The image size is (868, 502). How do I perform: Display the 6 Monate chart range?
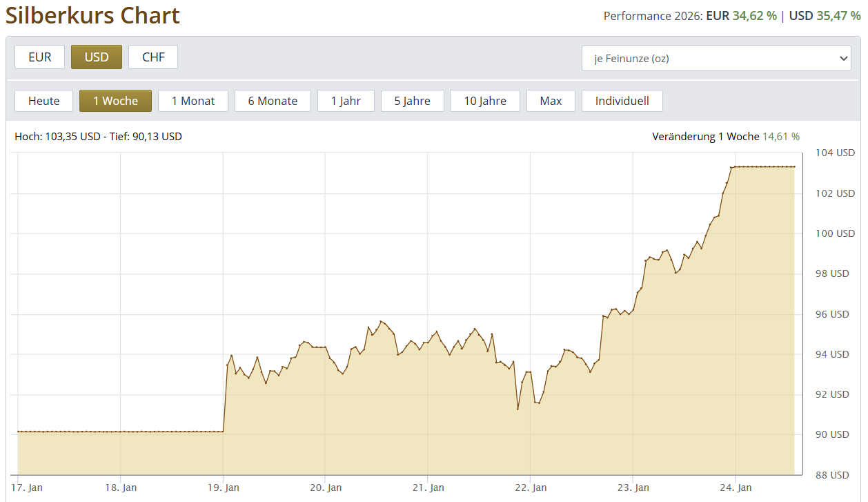click(x=273, y=101)
